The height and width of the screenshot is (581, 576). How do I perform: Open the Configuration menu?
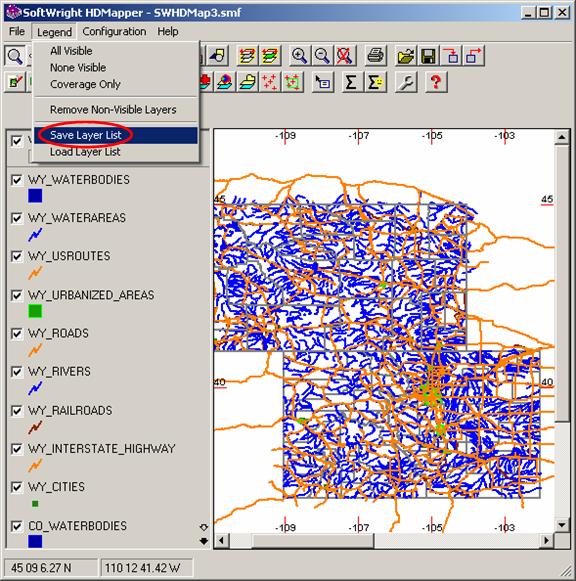tap(114, 31)
